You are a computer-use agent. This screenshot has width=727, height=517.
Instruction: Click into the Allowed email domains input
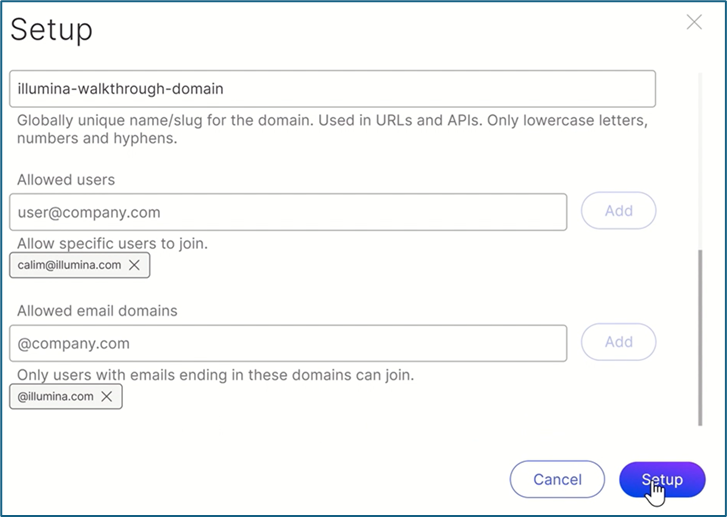pos(288,343)
